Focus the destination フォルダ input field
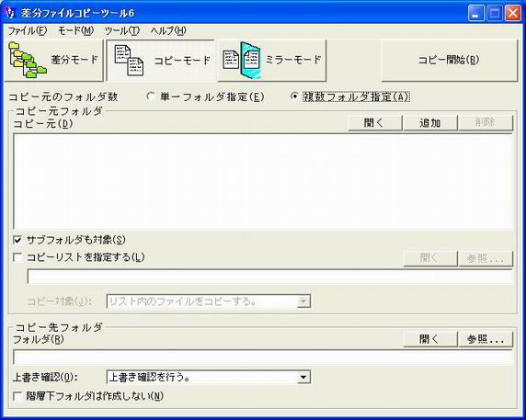This screenshot has height=420, width=526. (263, 357)
